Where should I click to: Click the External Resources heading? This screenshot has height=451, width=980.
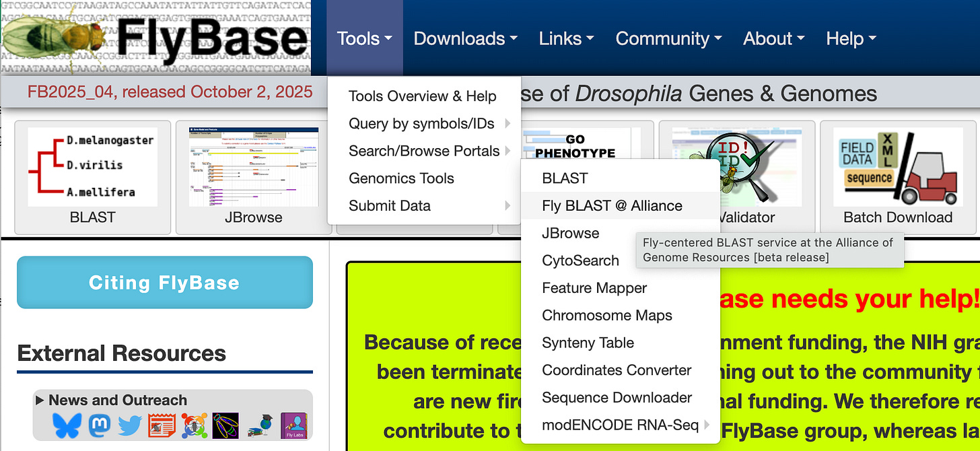click(122, 353)
